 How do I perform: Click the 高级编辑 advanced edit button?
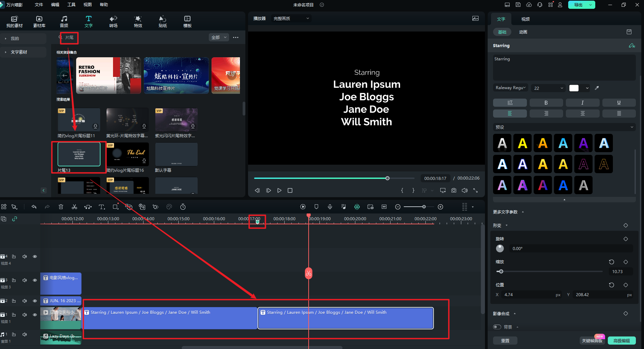(622, 341)
